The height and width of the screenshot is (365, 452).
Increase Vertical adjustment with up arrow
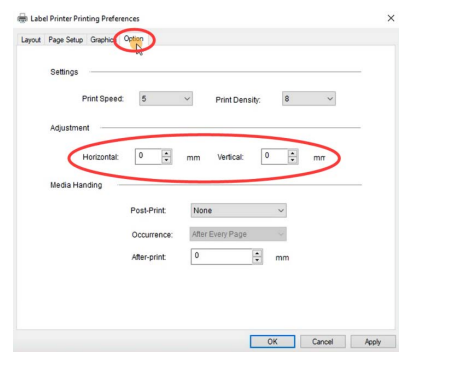292,153
